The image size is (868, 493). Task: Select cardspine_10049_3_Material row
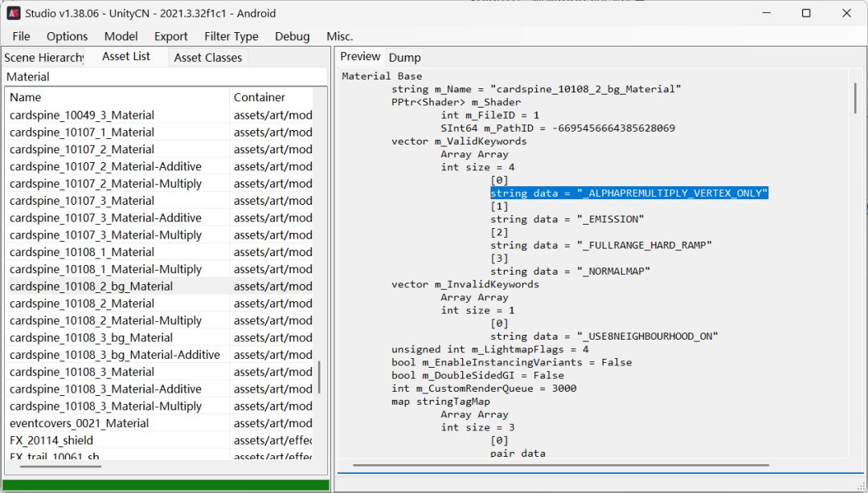[x=159, y=115]
